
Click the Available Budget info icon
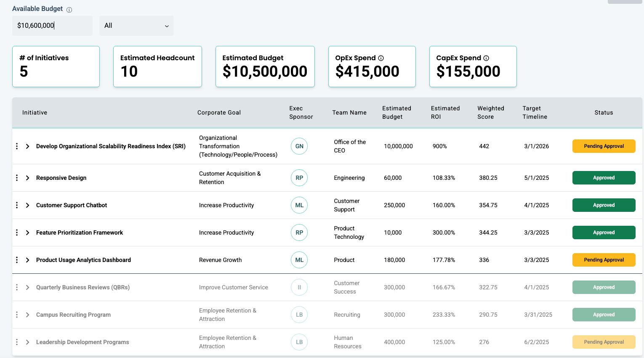69,10
